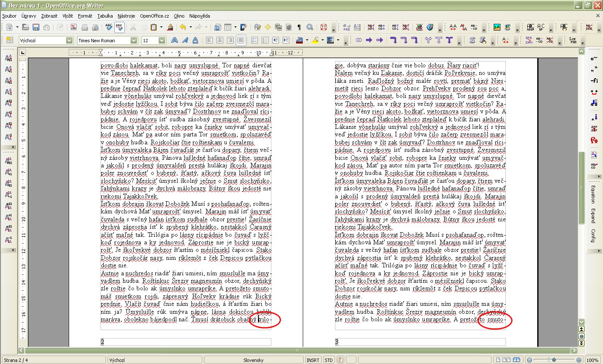This screenshot has width=603, height=364.
Task: Click the New document icon
Action: (10, 27)
